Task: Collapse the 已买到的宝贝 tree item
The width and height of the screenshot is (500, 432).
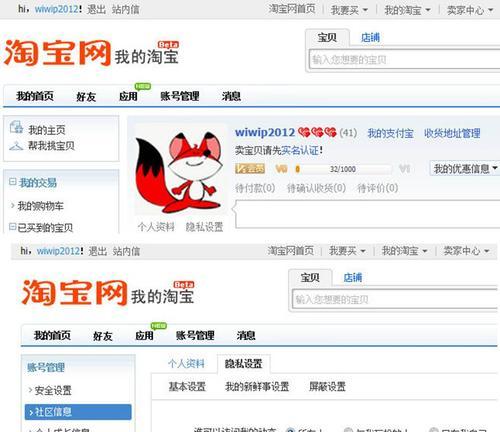Action: 12,227
